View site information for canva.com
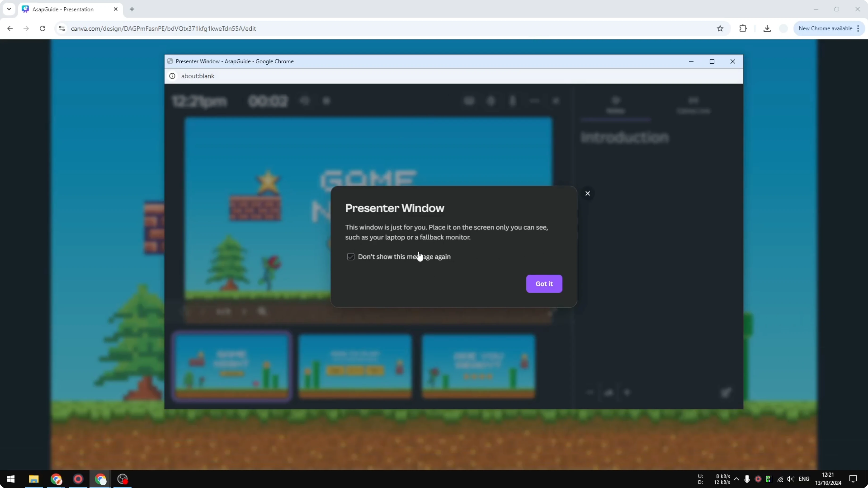Viewport: 868px width, 488px height. [x=62, y=29]
